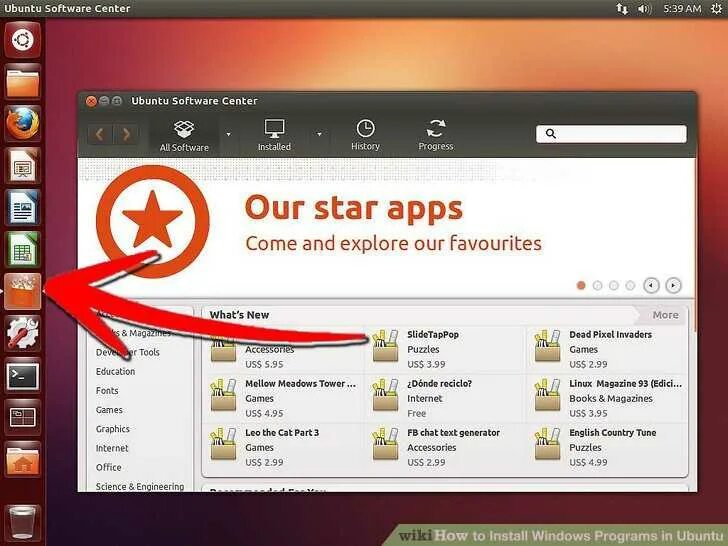Select first banner page dot
This screenshot has width=728, height=546.
coord(581,286)
